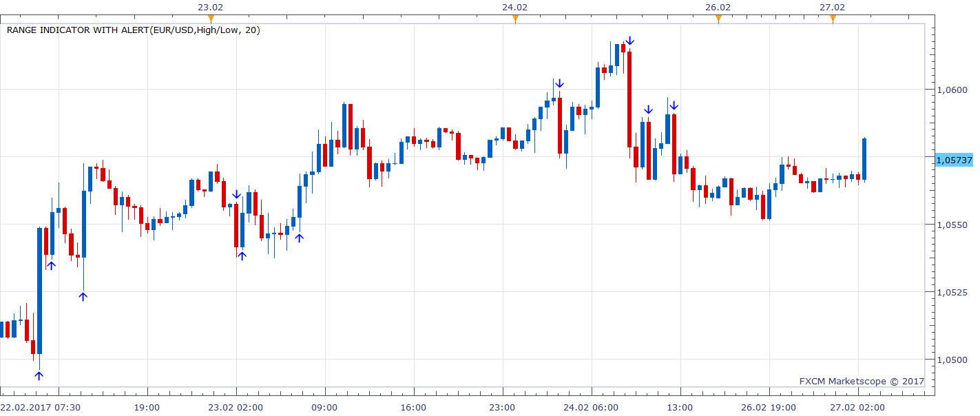Viewport: 980px width, 416px height.
Task: Click the 22.02.2017 07:30 time label
Action: 41,408
